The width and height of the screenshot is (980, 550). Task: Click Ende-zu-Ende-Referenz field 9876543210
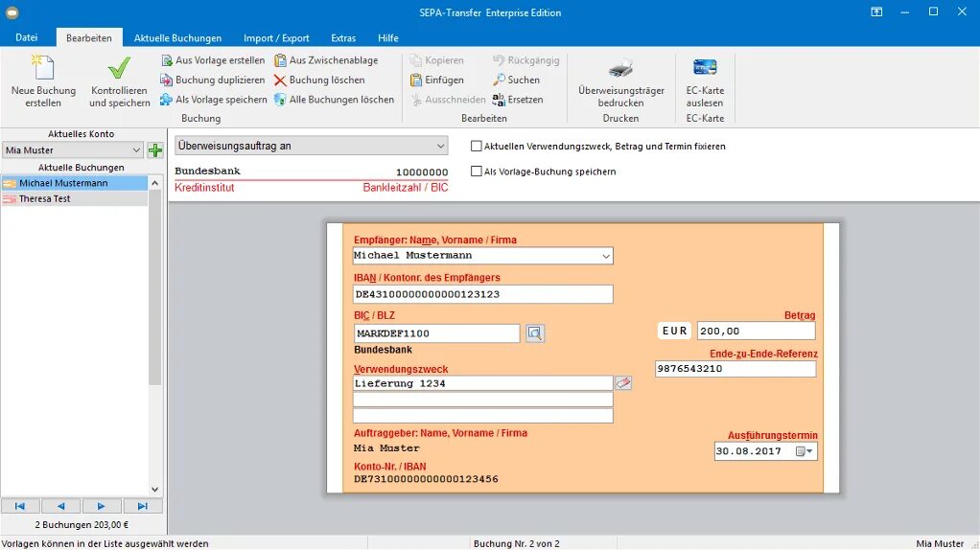coord(735,368)
